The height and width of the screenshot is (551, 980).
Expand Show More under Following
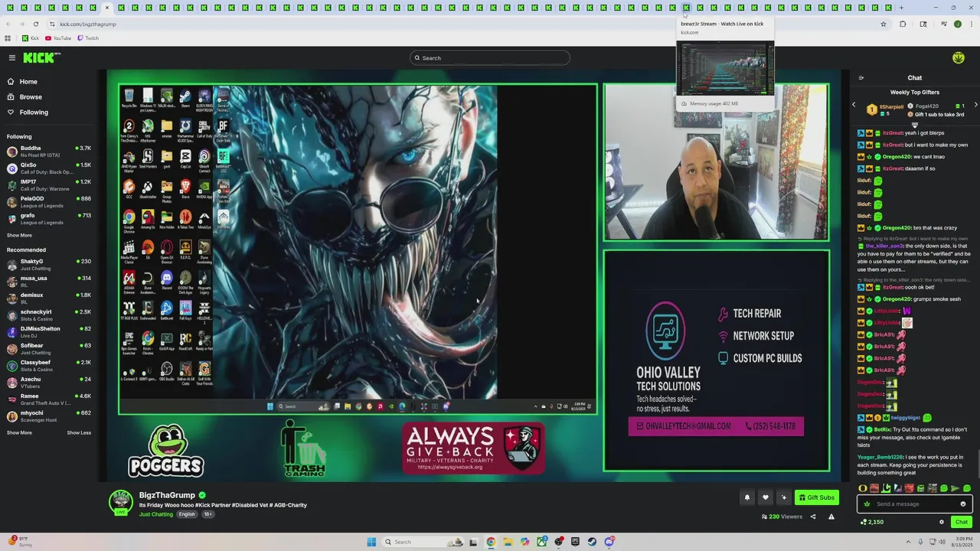(19, 236)
